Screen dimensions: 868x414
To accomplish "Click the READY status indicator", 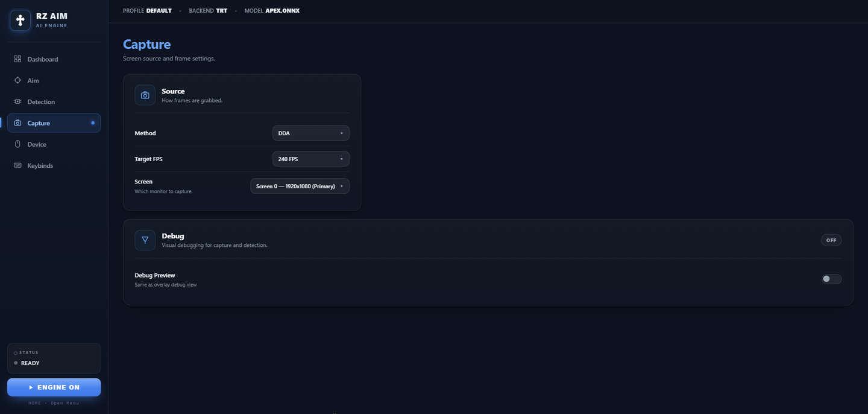I will pyautogui.click(x=27, y=363).
